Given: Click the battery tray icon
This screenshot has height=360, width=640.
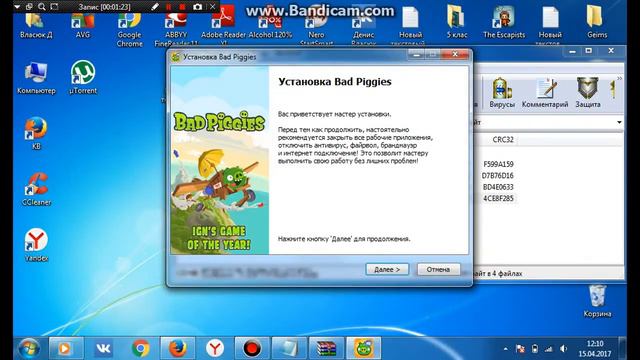Looking at the screenshot, I should pyautogui.click(x=535, y=349).
